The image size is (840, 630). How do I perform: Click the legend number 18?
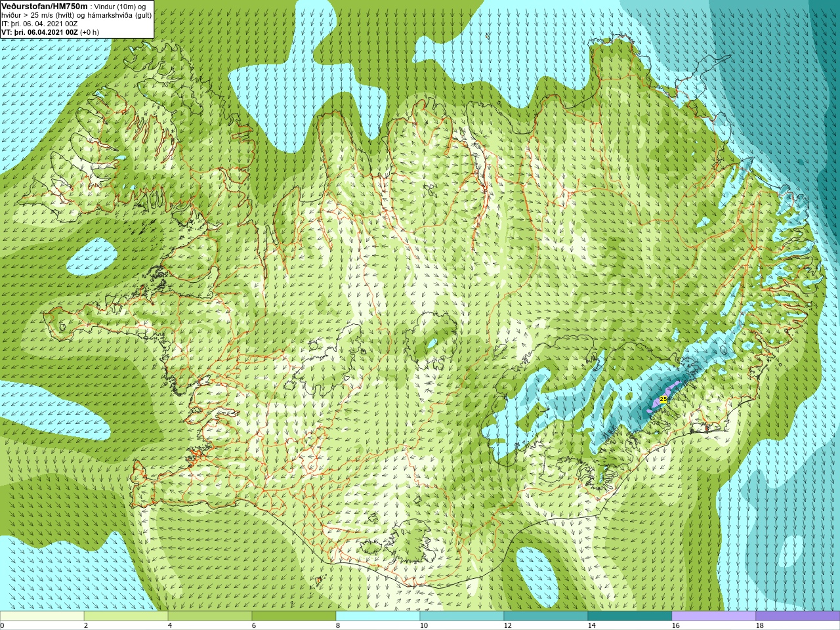(x=759, y=625)
